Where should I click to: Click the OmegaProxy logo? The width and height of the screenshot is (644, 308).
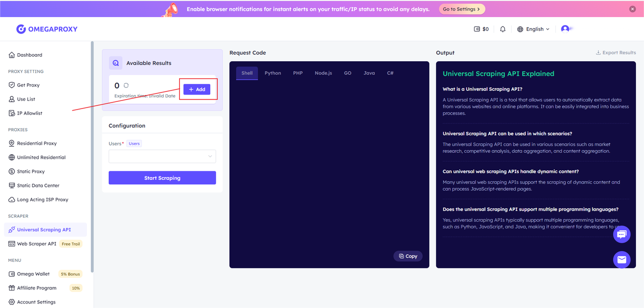[47, 29]
